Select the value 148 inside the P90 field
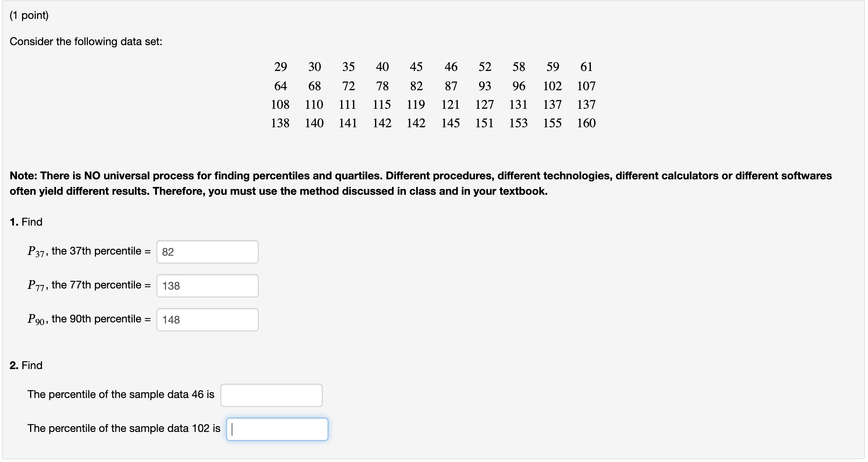The height and width of the screenshot is (462, 868). pos(171,319)
